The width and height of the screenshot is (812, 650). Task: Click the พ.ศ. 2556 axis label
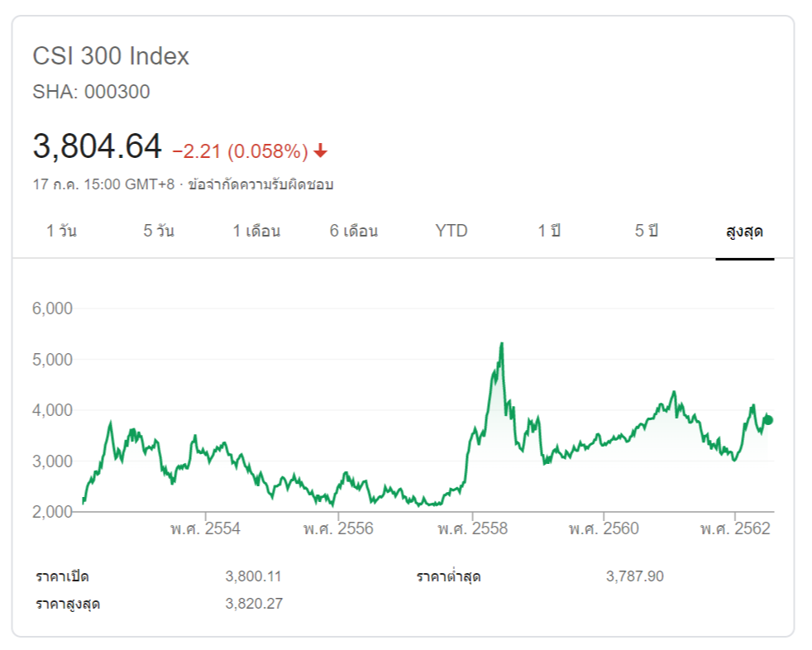pos(338,528)
